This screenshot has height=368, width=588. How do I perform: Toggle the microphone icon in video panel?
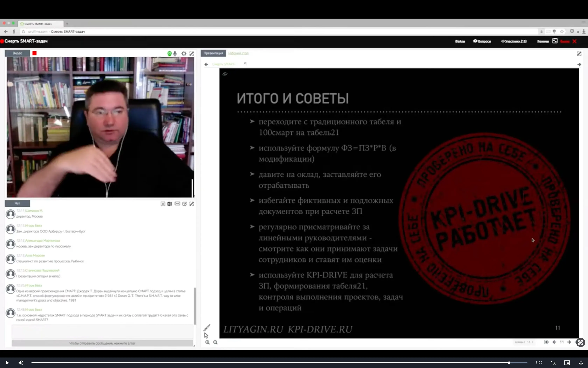(175, 54)
